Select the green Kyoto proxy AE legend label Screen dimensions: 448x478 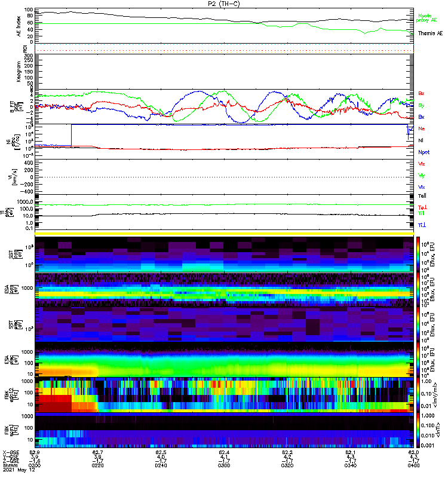[426, 18]
